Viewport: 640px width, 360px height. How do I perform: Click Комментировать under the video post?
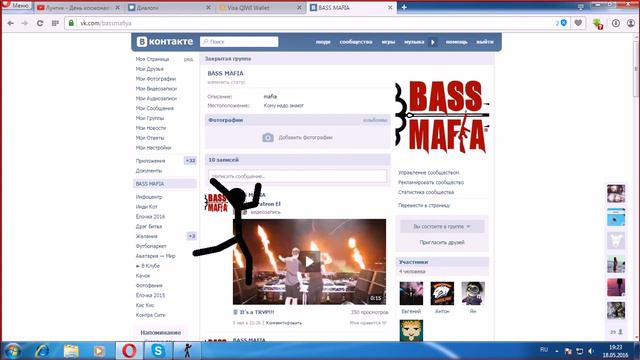[284, 323]
